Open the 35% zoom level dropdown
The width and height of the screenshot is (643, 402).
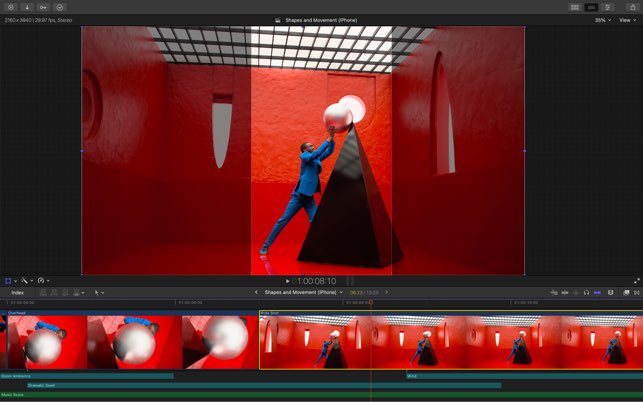point(602,20)
